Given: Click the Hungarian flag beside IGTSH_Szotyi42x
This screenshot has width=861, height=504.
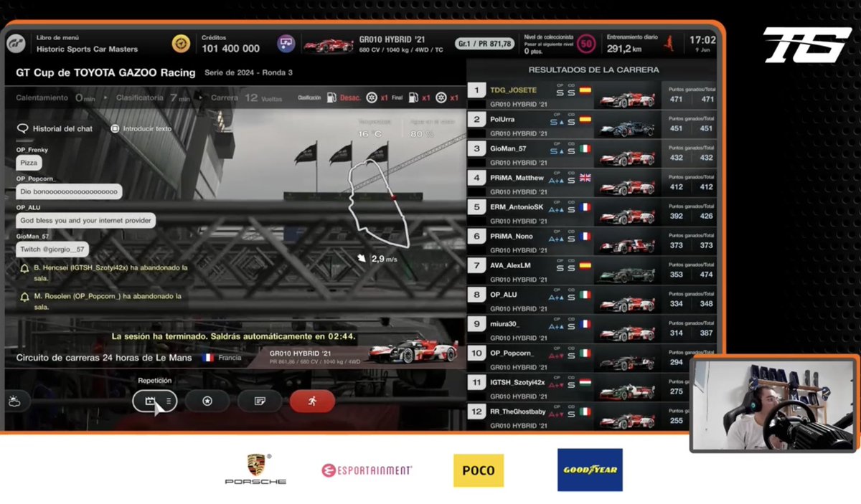Looking at the screenshot, I should [x=585, y=382].
